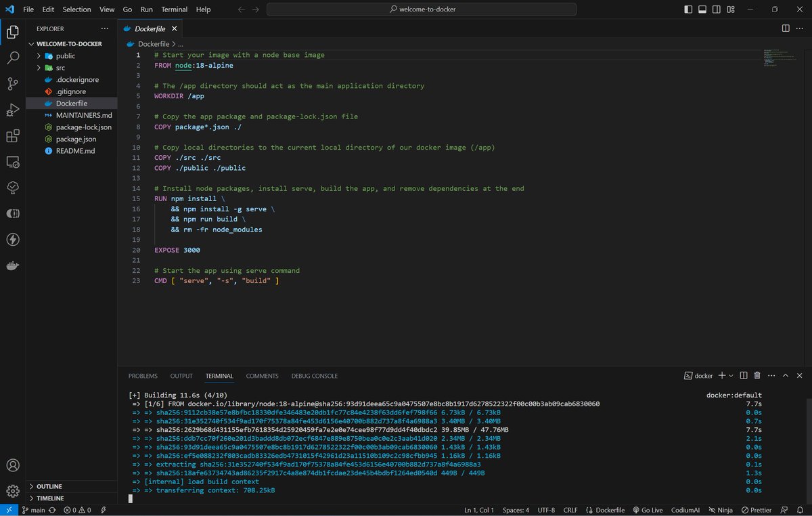Open Customize Layout button

(731, 9)
